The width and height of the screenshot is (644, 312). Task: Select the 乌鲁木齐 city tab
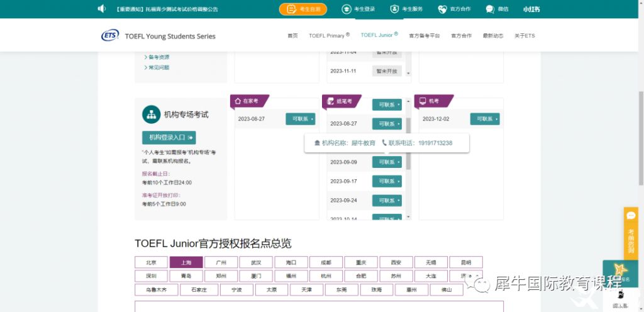[x=157, y=289]
